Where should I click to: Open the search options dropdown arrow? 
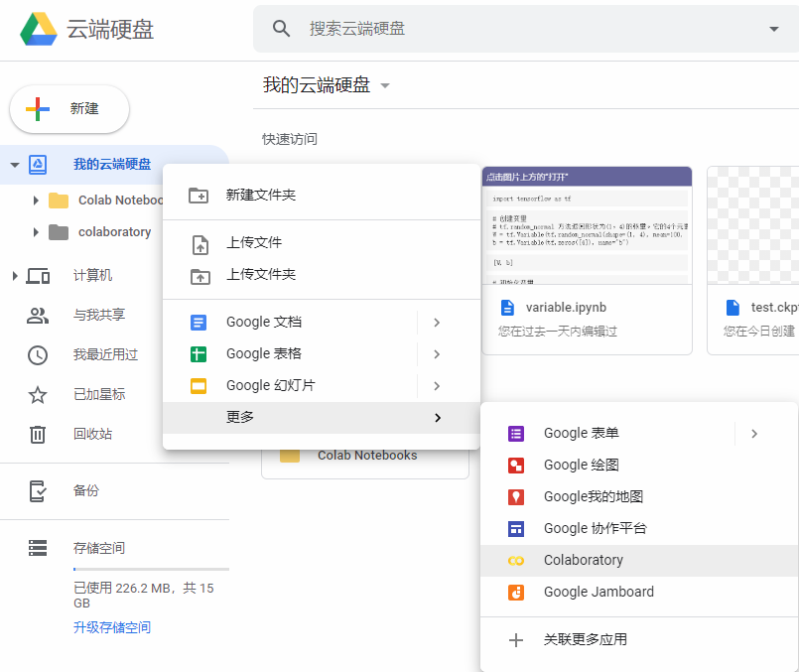tap(773, 29)
